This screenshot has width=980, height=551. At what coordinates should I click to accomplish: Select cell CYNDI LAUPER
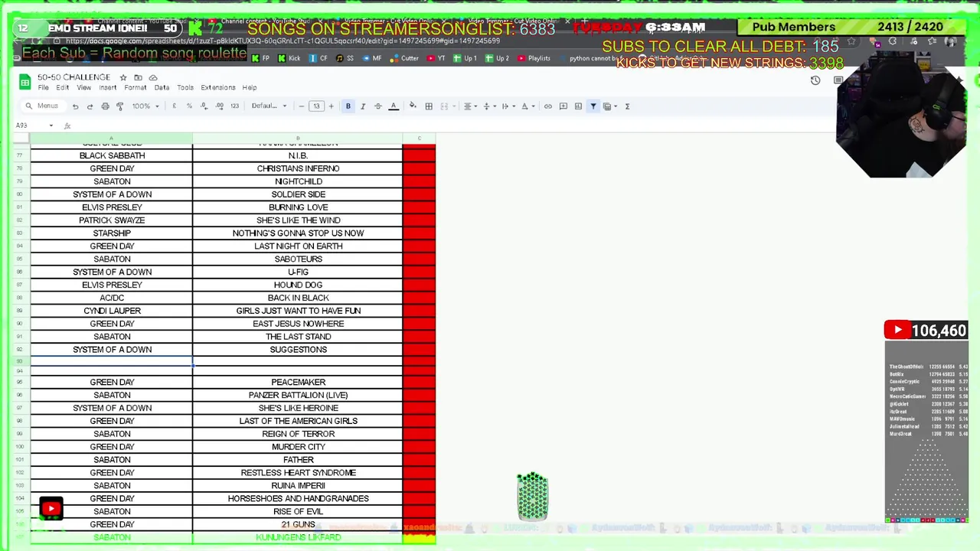coord(112,311)
